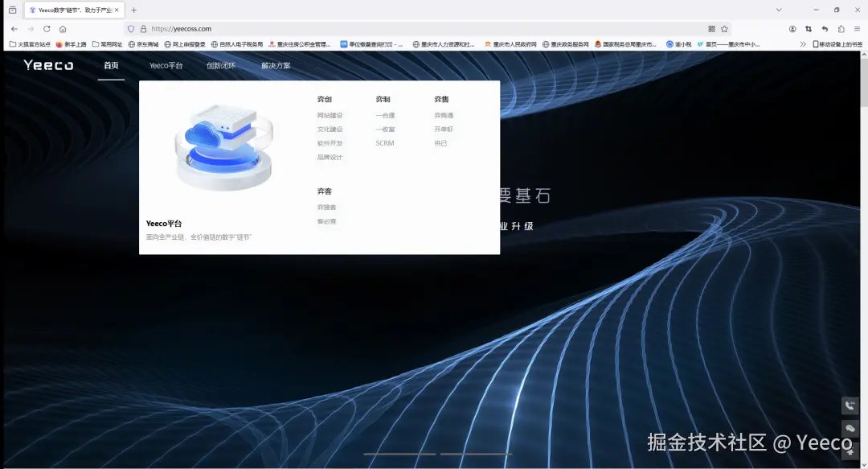Open the 常用网址 bookmark folder

[x=107, y=44]
